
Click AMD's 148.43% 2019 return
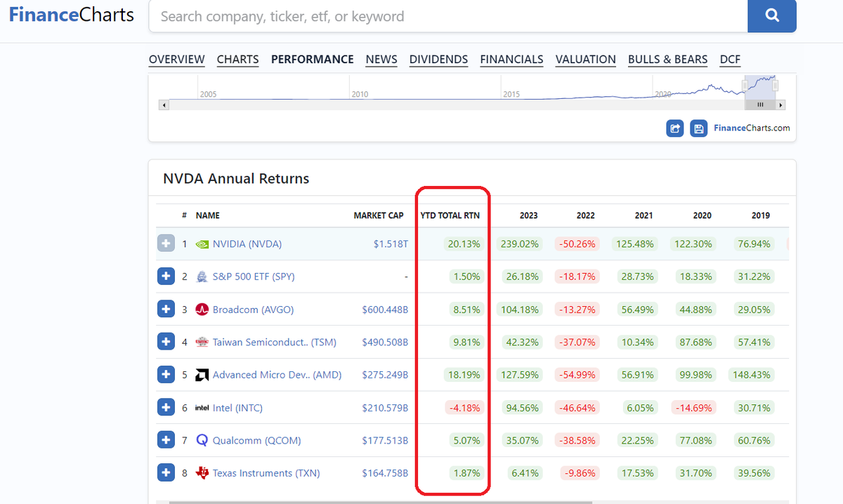tap(751, 375)
